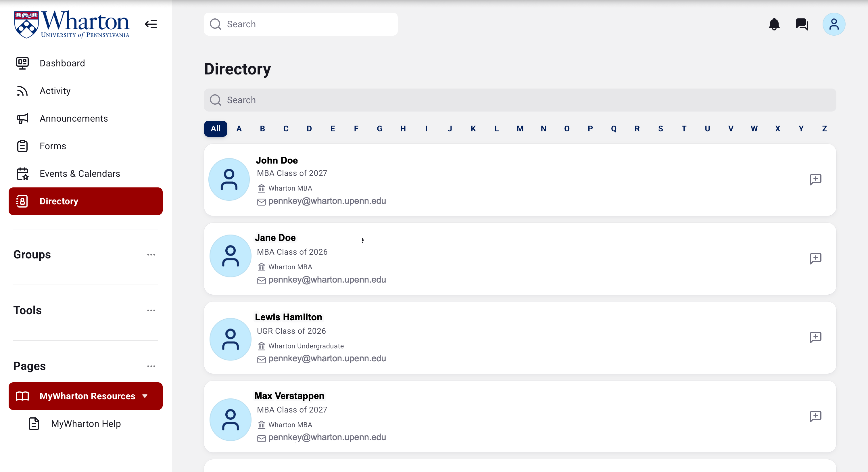The height and width of the screenshot is (472, 868).
Task: Click John Doe's email address
Action: pyautogui.click(x=327, y=201)
